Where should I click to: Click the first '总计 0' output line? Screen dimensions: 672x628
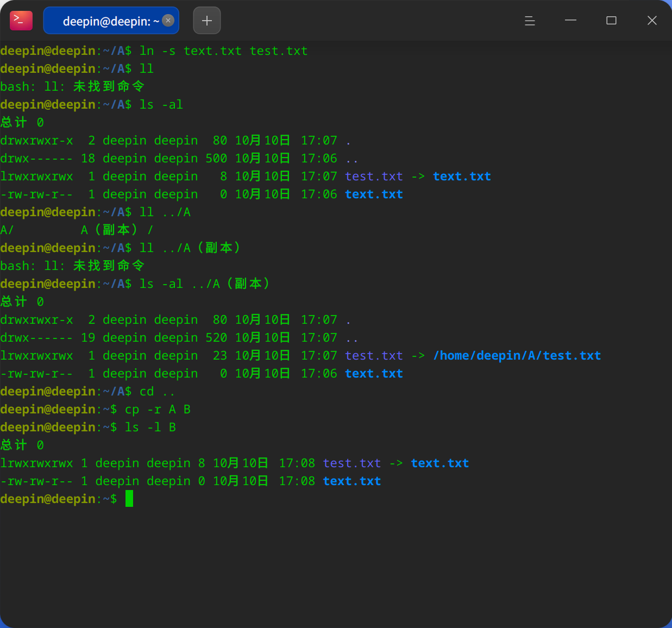click(22, 122)
